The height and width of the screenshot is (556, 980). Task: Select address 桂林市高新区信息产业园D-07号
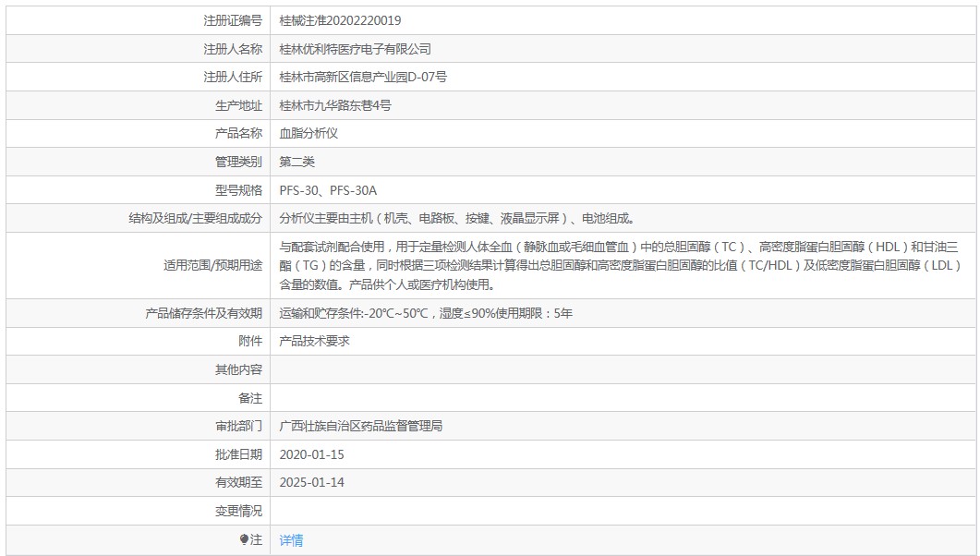coord(363,77)
